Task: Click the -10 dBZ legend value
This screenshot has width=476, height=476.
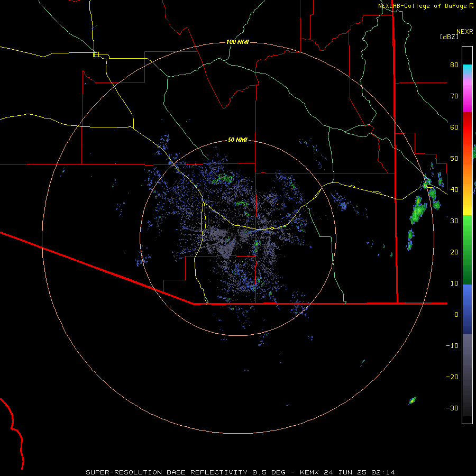Action: tap(452, 346)
